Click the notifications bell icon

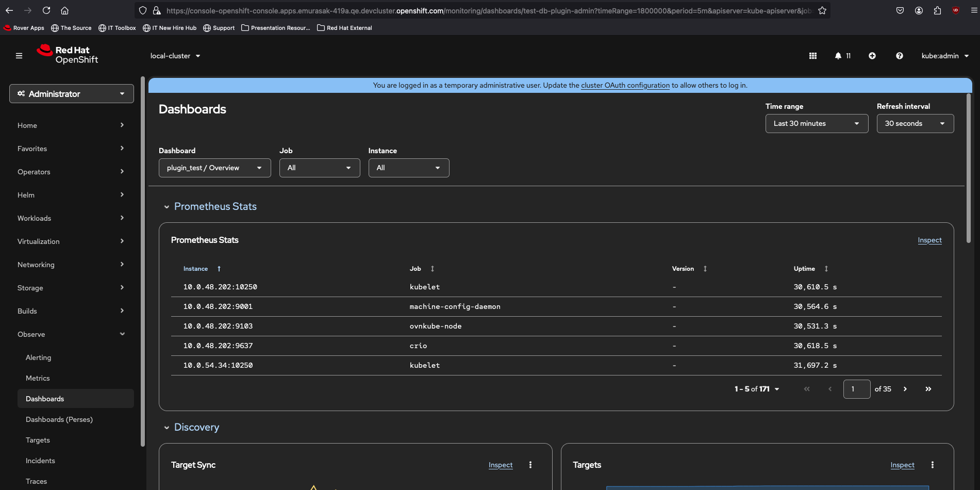coord(838,56)
